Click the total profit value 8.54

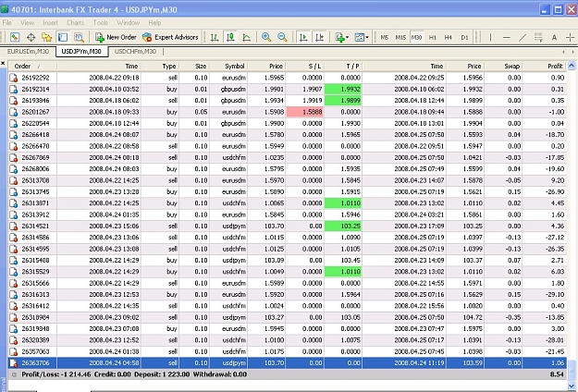point(557,374)
